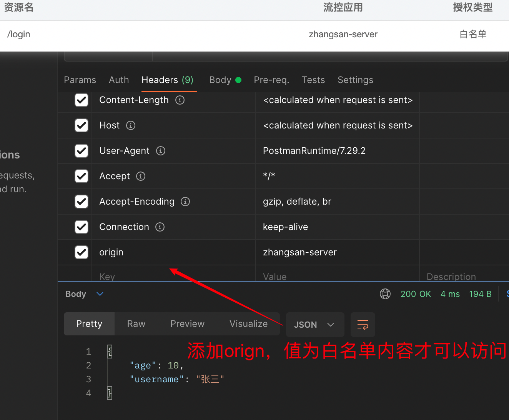Uncheck the Content-Length header checkbox
The image size is (509, 420).
pyautogui.click(x=82, y=100)
